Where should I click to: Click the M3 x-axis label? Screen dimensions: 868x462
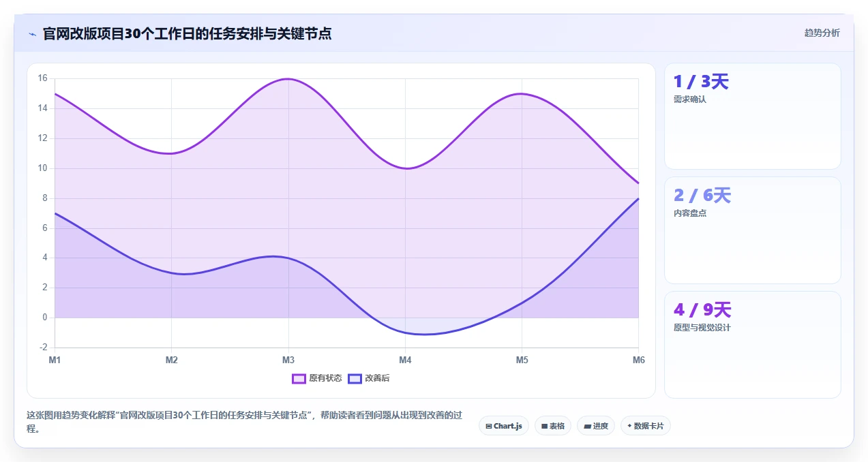click(288, 360)
